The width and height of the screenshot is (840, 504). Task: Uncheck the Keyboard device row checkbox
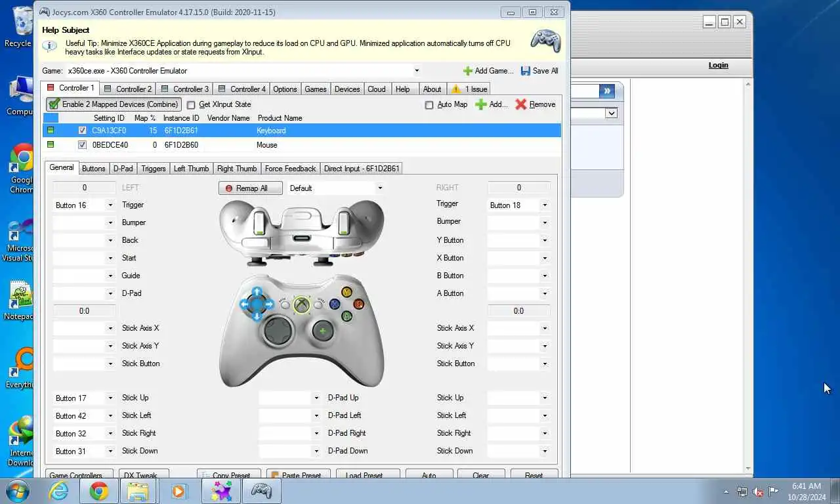(82, 131)
